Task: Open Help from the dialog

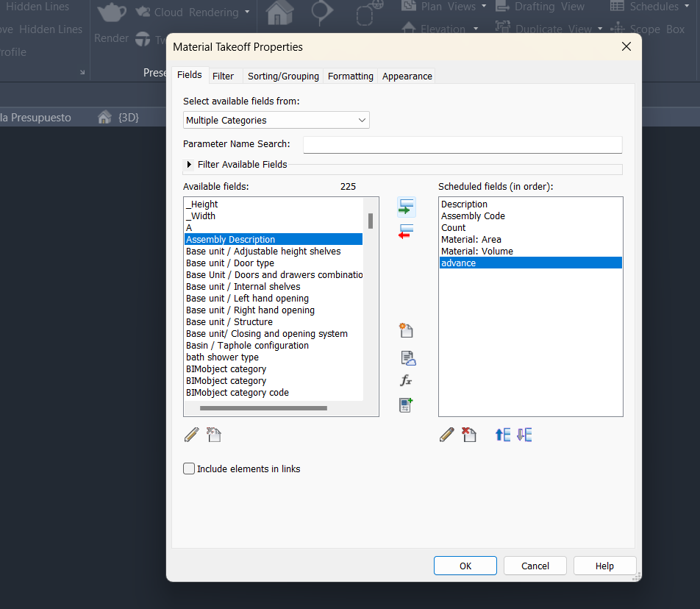Action: (604, 566)
